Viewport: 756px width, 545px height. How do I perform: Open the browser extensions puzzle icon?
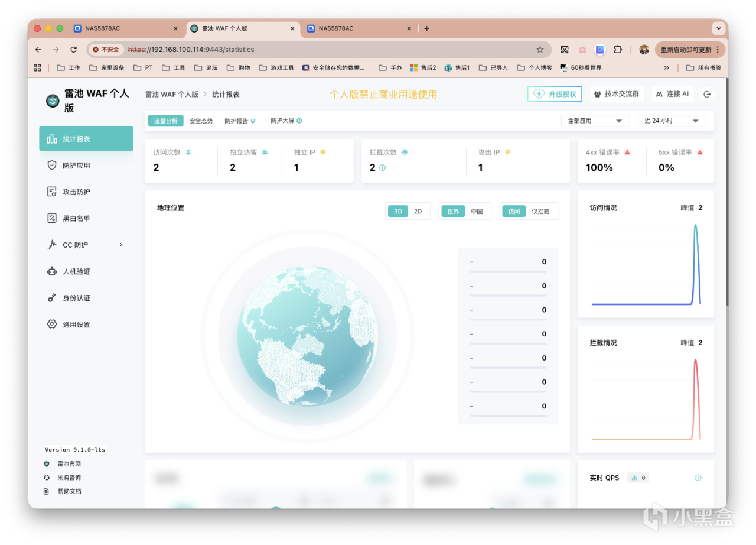click(618, 50)
